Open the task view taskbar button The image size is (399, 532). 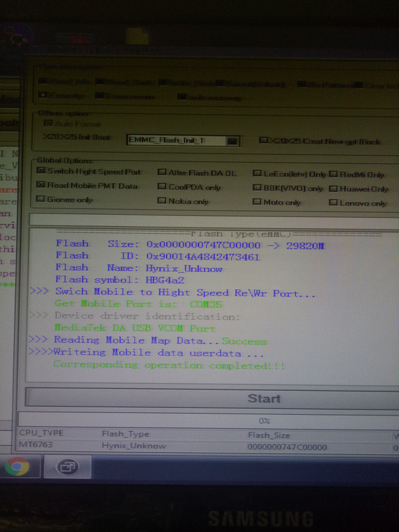[68, 467]
